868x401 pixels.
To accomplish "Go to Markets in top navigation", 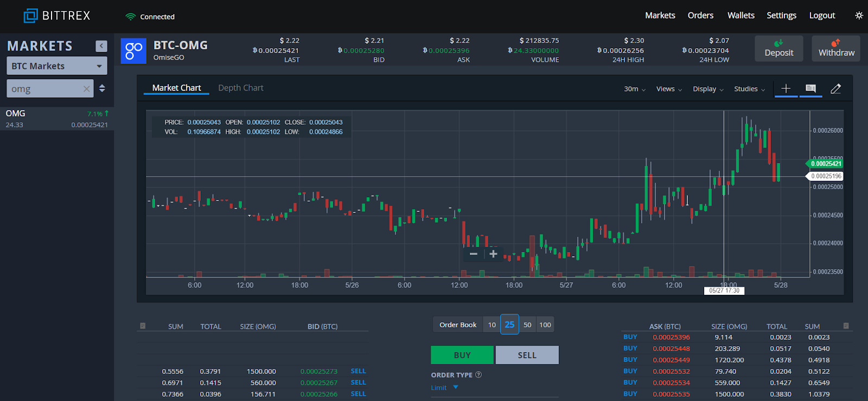I will coord(660,15).
